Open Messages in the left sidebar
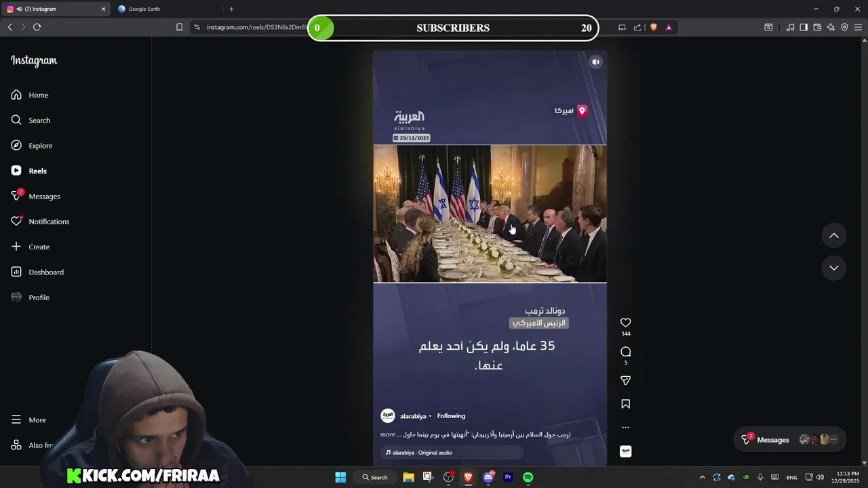The width and height of the screenshot is (868, 488). [x=37, y=196]
